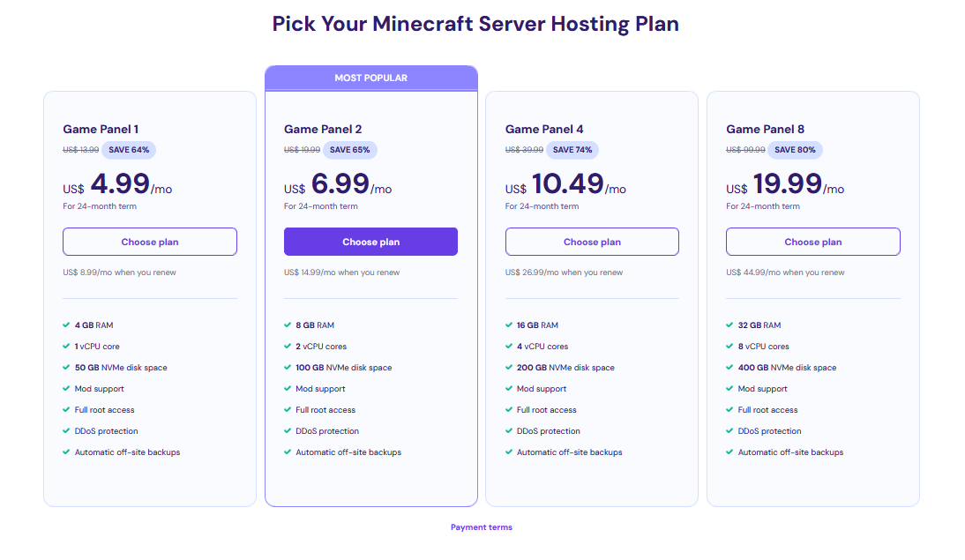Click the SAVE 64% badge on Game Panel 1
The width and height of the screenshot is (965, 560).
coord(129,150)
